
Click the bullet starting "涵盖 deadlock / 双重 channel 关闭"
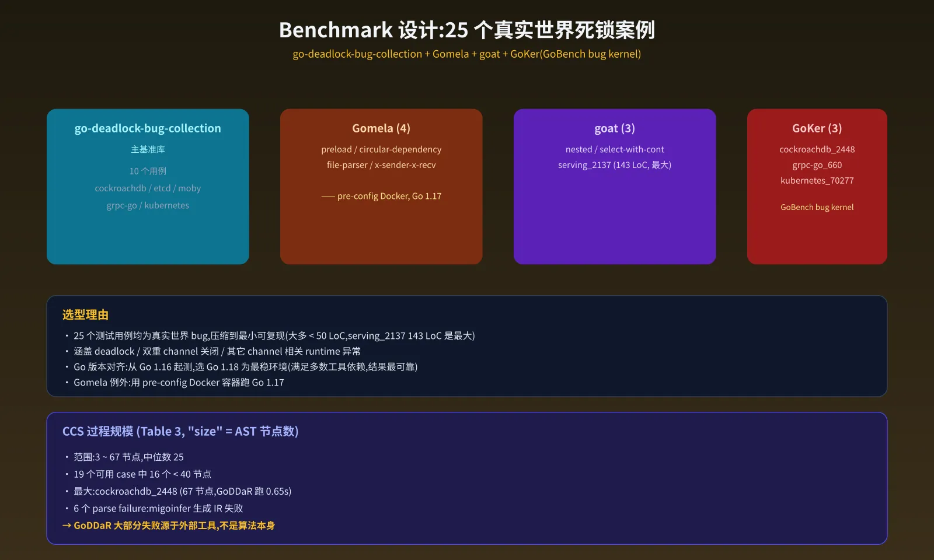(x=212, y=351)
